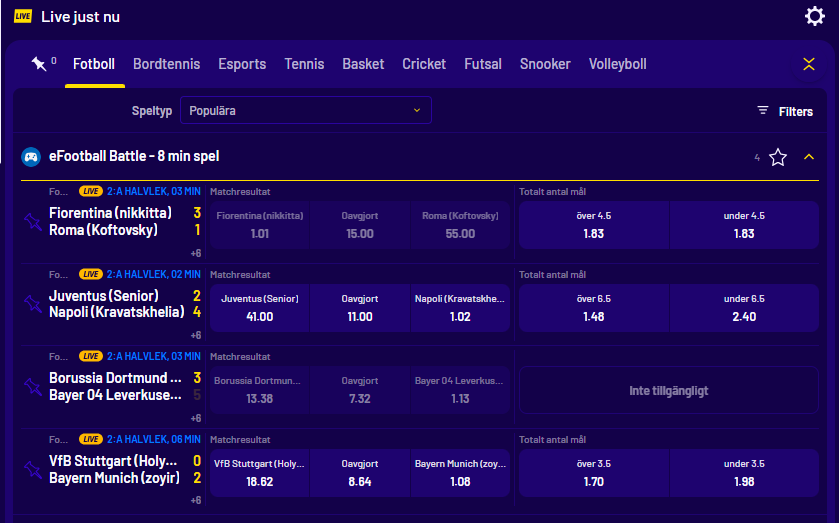Pin the Fiorentina vs Roma match
The width and height of the screenshot is (839, 523).
pyautogui.click(x=32, y=221)
